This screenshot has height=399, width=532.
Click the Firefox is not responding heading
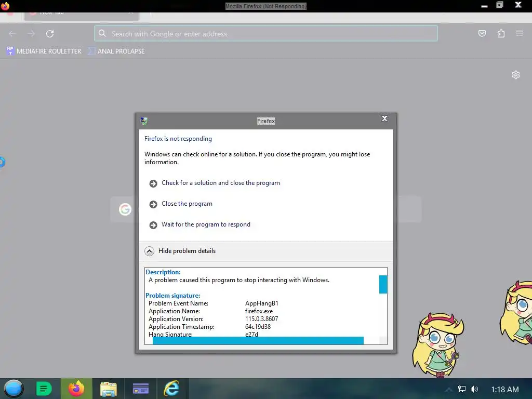click(x=178, y=139)
